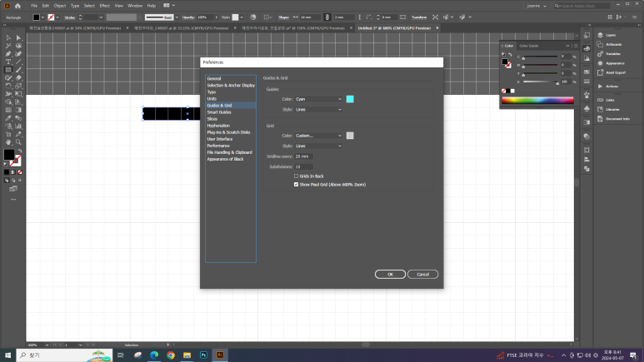Screen dimensions: 644x362
Task: Open the Effect menu
Action: [105, 6]
